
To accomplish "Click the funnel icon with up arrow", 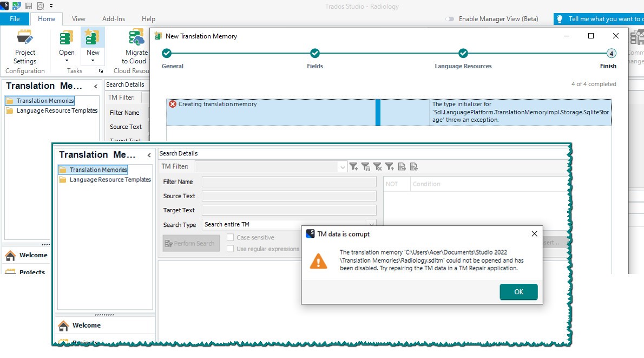I will click(389, 166).
